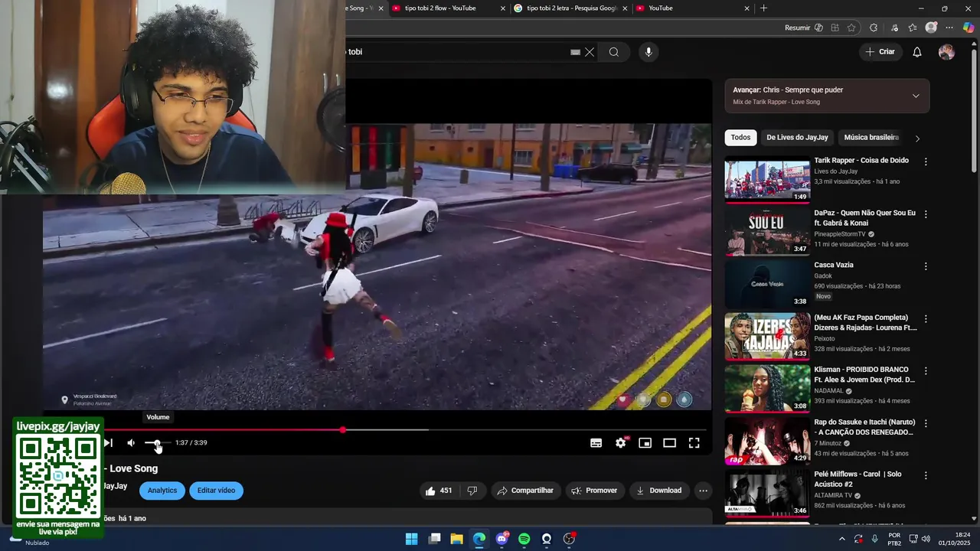This screenshot has height=551, width=980.
Task: Click the Promover button
Action: tap(594, 491)
